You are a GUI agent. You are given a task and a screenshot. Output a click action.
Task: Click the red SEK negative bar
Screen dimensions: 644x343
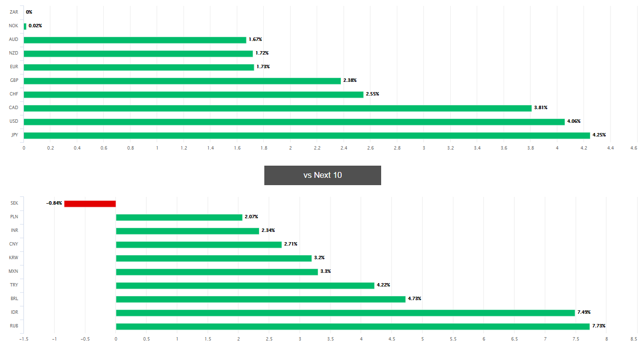90,204
